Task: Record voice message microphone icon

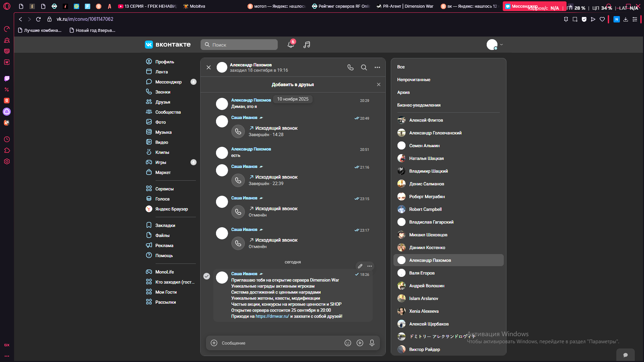Action: click(372, 343)
